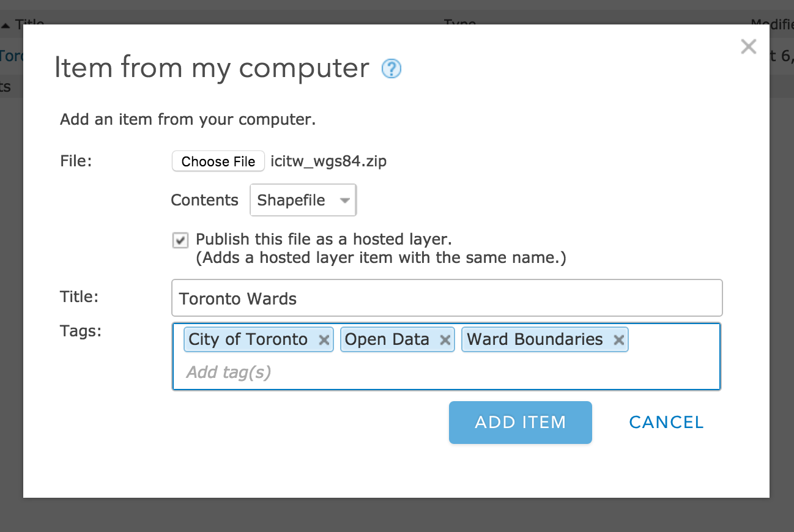This screenshot has height=532, width=794.
Task: Open the Contents Shapefile dropdown
Action: click(x=303, y=200)
